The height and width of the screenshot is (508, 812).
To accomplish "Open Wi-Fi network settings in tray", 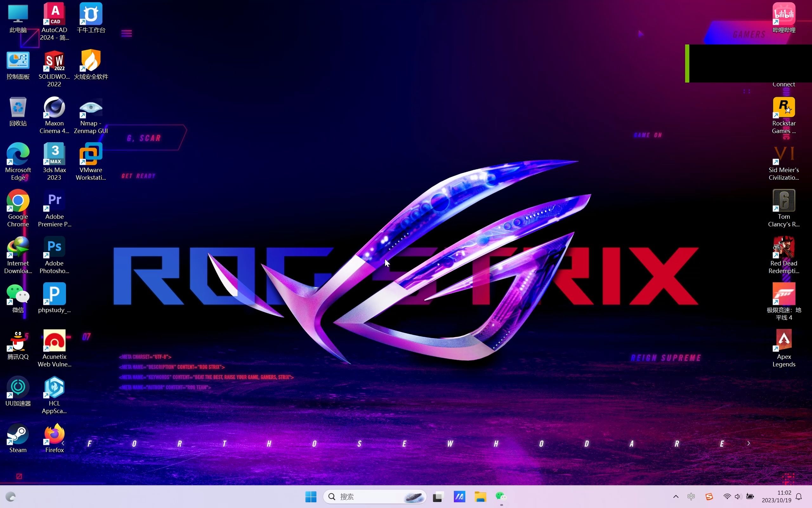I will click(727, 497).
